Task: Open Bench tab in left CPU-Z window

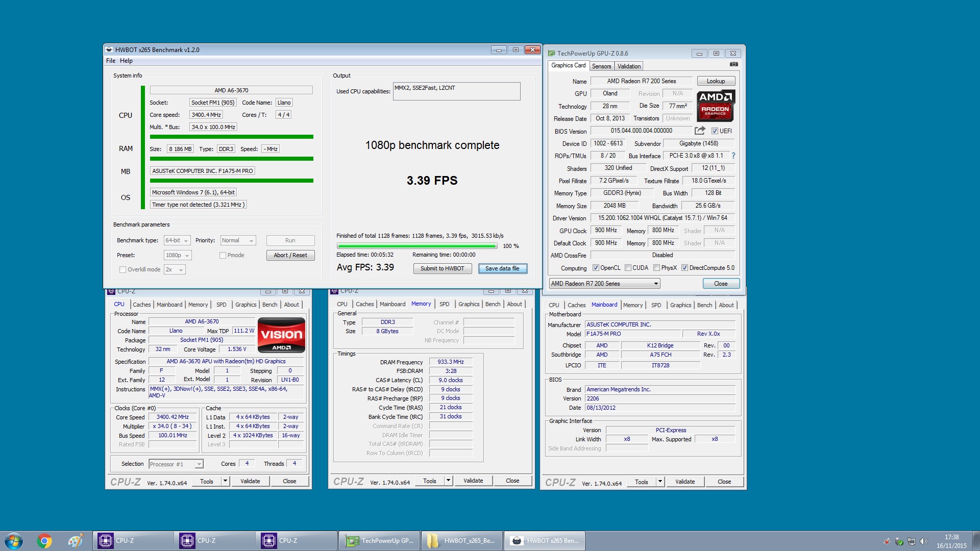Action: pyautogui.click(x=269, y=305)
